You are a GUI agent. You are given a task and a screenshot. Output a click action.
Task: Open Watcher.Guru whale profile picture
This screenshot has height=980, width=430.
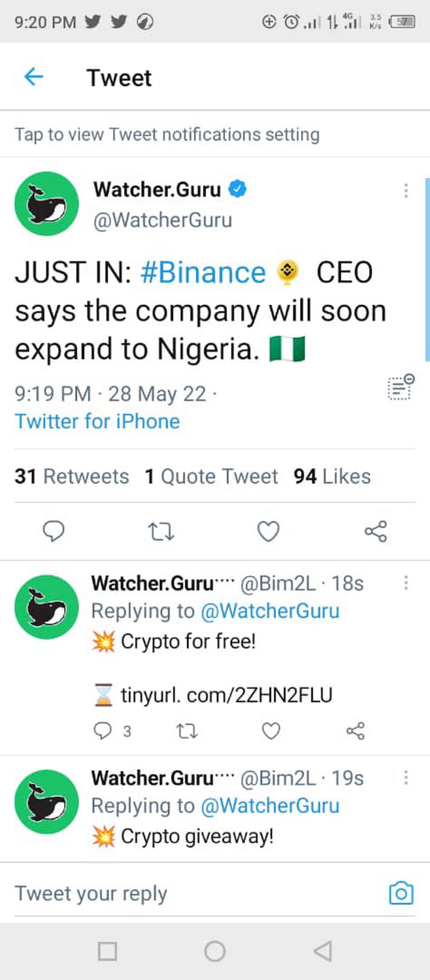point(47,203)
